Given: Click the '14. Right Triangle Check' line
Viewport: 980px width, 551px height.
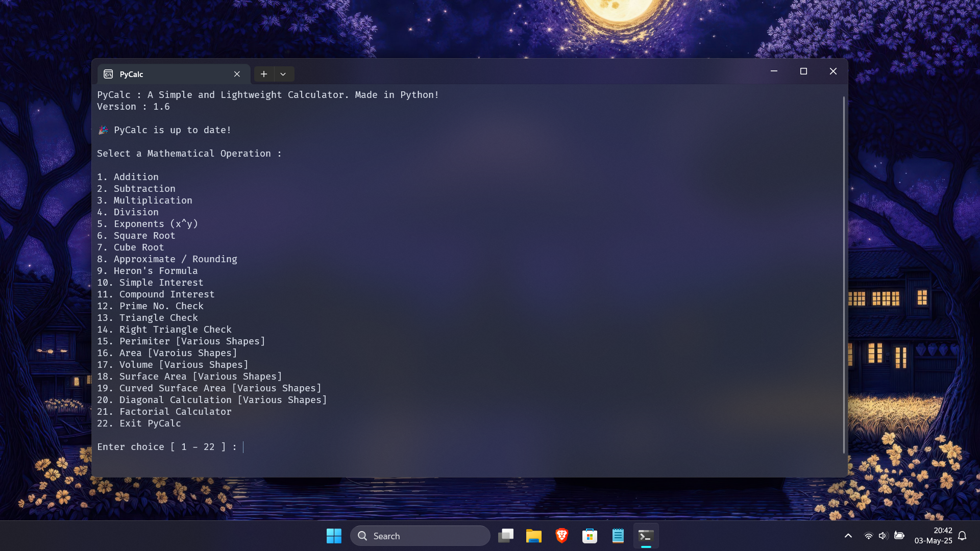Looking at the screenshot, I should [x=164, y=330].
